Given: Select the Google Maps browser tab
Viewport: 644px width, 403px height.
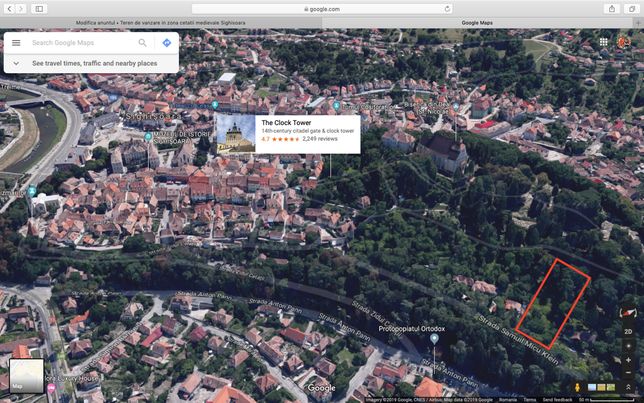Looking at the screenshot, I should tap(477, 23).
